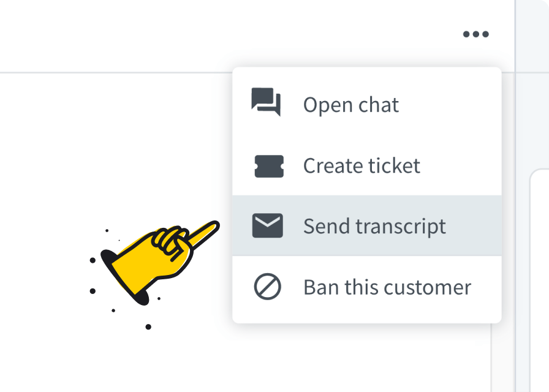This screenshot has height=392, width=549.
Task: Select the "Send transcript" text label
Action: (374, 226)
